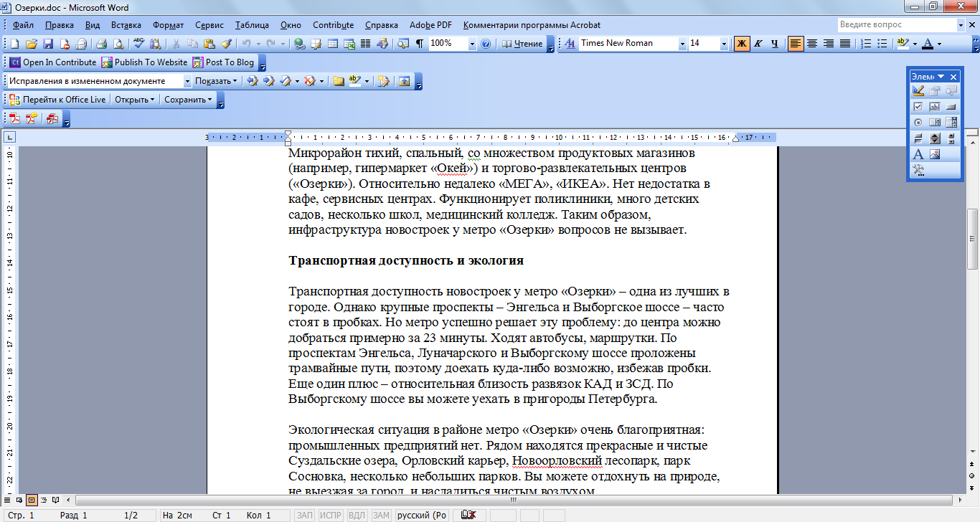Open the Вставка menu
Viewport: 980px width, 522px height.
click(x=126, y=25)
